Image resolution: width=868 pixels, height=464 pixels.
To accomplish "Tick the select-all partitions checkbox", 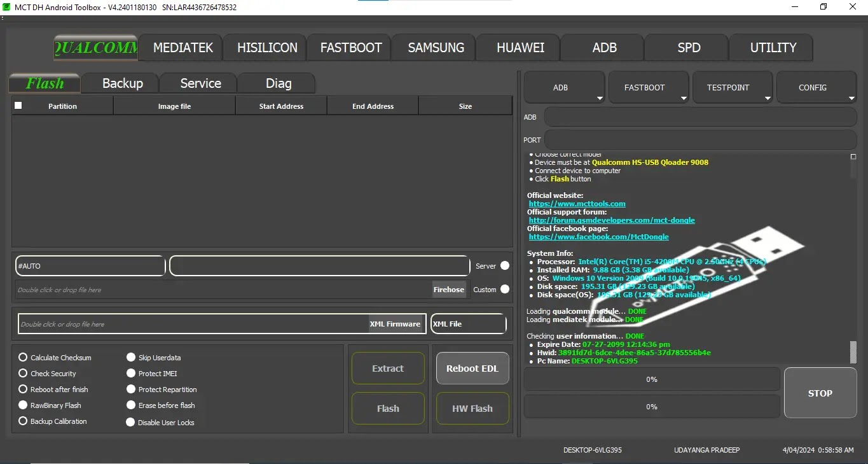I will [x=18, y=106].
